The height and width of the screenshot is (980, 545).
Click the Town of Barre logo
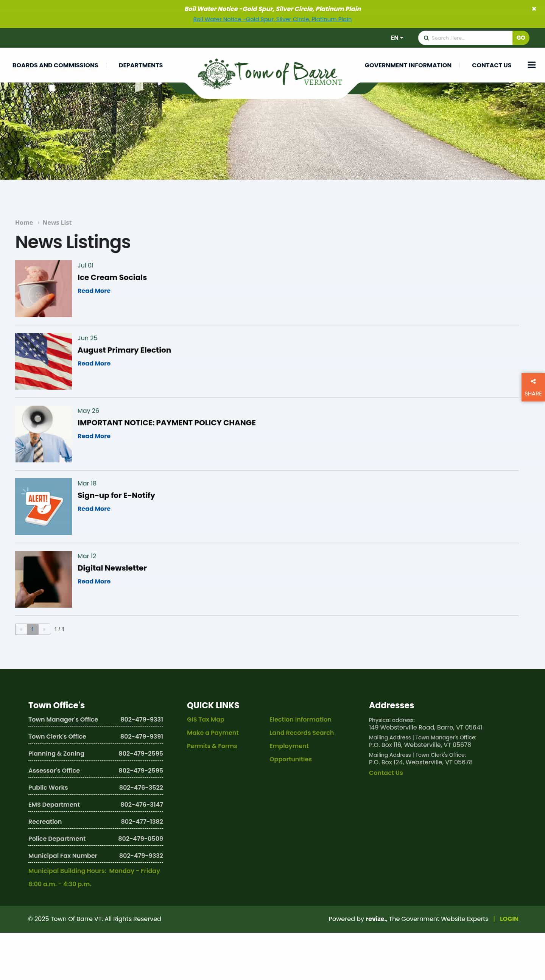click(270, 73)
